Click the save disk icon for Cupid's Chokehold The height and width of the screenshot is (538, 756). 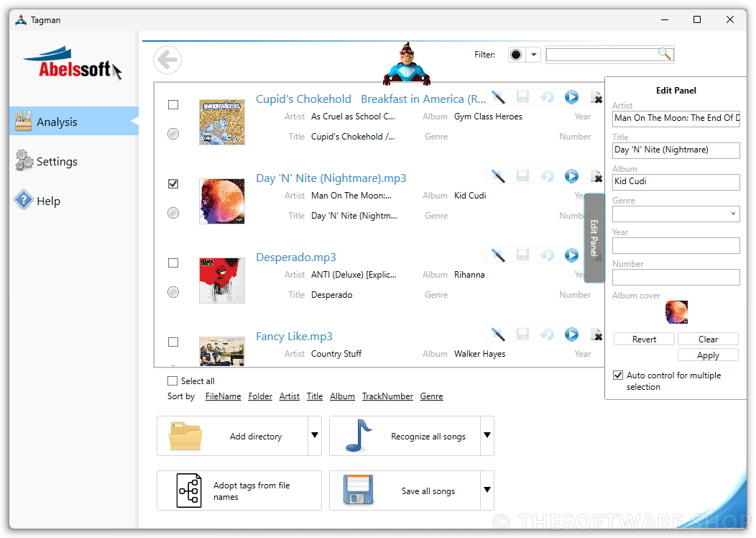(x=522, y=97)
